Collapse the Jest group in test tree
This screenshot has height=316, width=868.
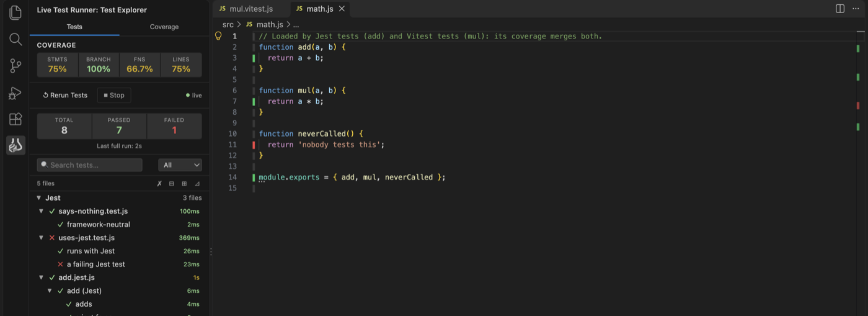(39, 198)
